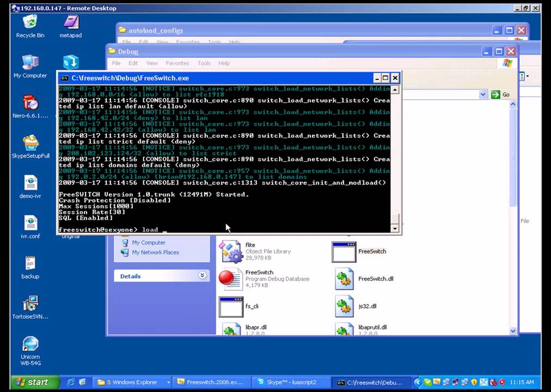Click the Debug window vertical scrollbar thumb
The height and width of the screenshot is (392, 551).
[513, 157]
